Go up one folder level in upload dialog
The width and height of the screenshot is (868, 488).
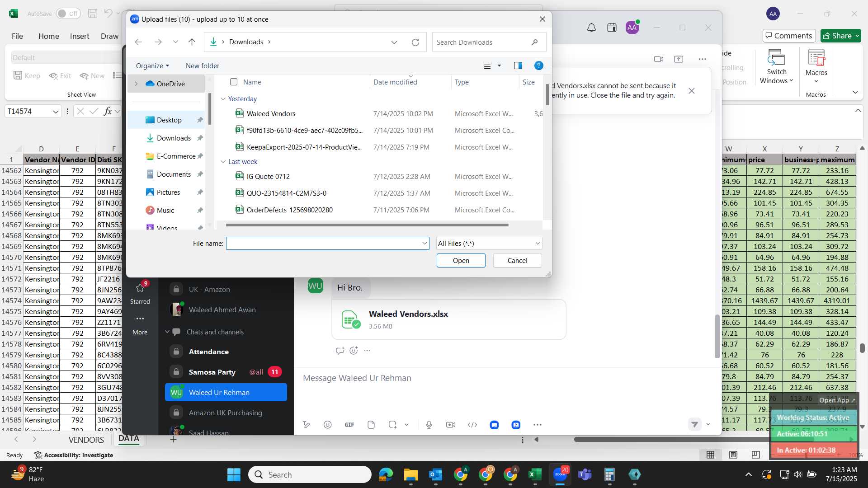pyautogui.click(x=192, y=42)
